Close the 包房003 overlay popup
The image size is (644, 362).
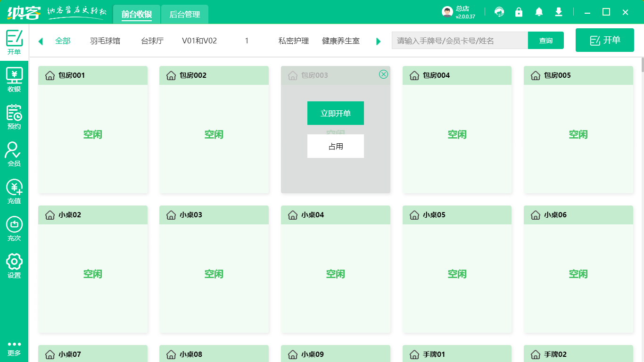(x=384, y=74)
